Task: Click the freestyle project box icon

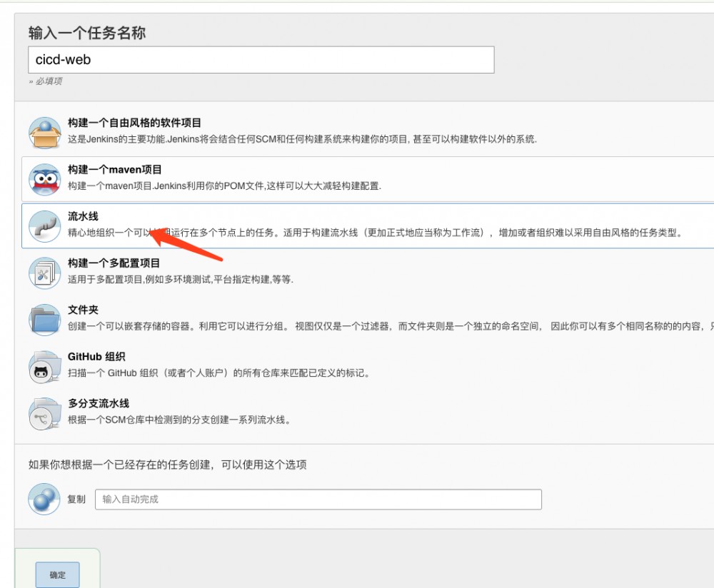Action: (44, 133)
